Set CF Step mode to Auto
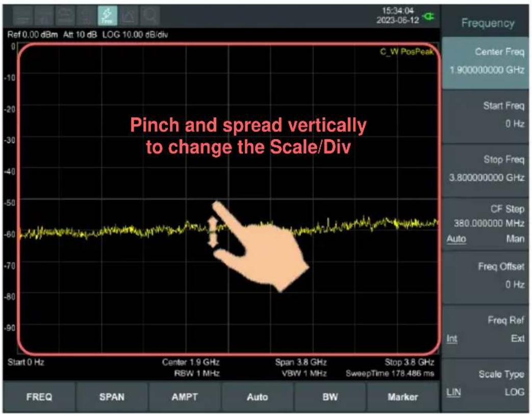Screen dimensions: 532x414 coord(457,239)
